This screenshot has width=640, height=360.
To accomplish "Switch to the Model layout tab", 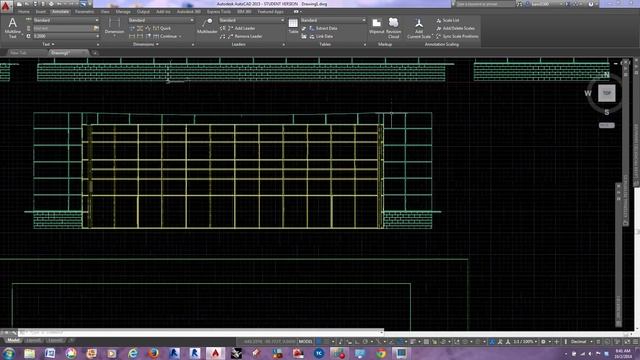I will pyautogui.click(x=13, y=340).
